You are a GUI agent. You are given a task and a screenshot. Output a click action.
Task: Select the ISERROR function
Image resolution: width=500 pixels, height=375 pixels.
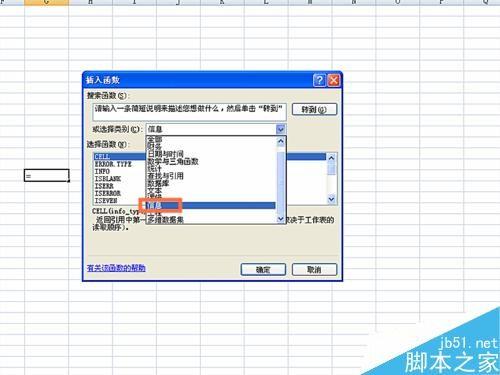[x=108, y=193]
